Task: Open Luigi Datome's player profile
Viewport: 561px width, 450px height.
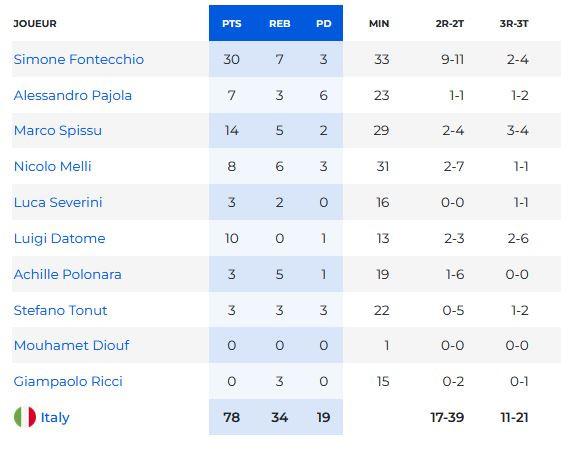Action: click(x=59, y=239)
